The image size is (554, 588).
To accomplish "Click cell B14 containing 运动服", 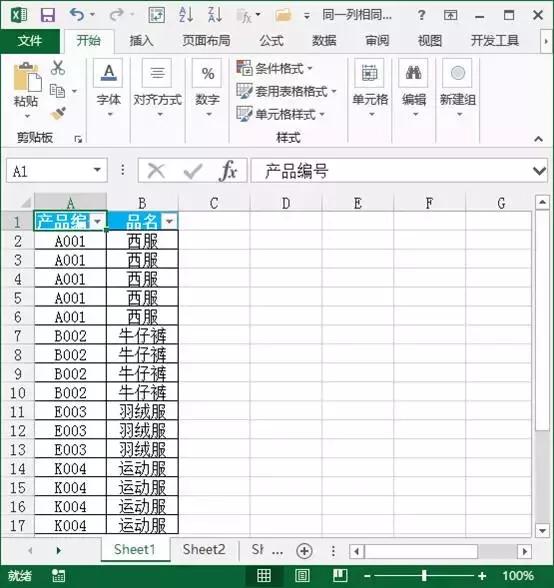I will tap(143, 468).
